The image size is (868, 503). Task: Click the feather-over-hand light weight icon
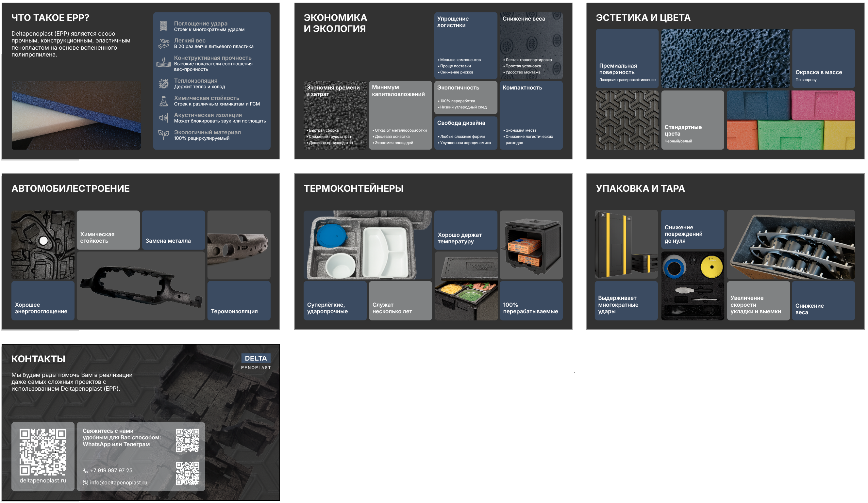pyautogui.click(x=164, y=43)
